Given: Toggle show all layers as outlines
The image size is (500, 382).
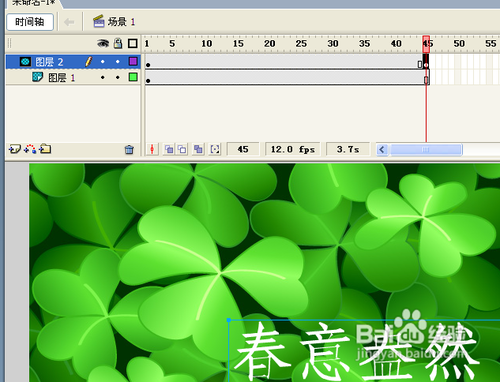Looking at the screenshot, I should tap(133, 43).
